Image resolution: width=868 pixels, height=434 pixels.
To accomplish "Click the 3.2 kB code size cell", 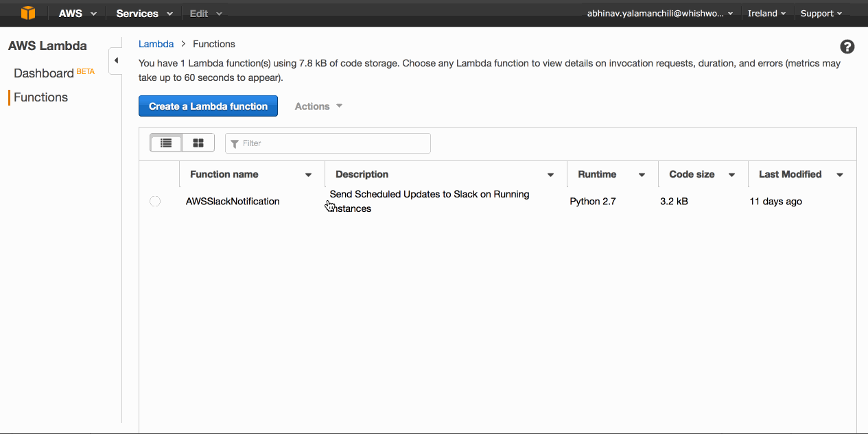I will 674,202.
